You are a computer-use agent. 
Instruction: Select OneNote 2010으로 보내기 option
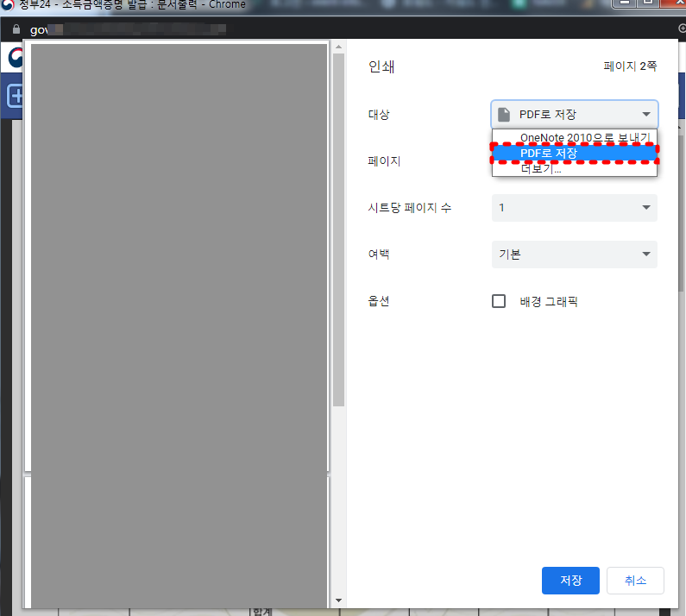click(x=575, y=137)
